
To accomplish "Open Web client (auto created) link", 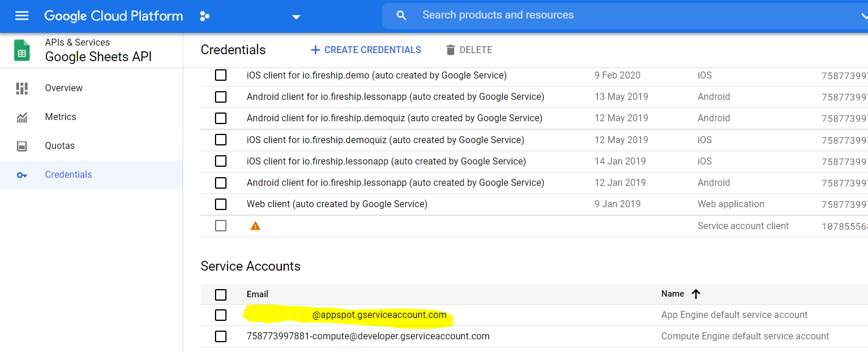I will click(x=337, y=204).
